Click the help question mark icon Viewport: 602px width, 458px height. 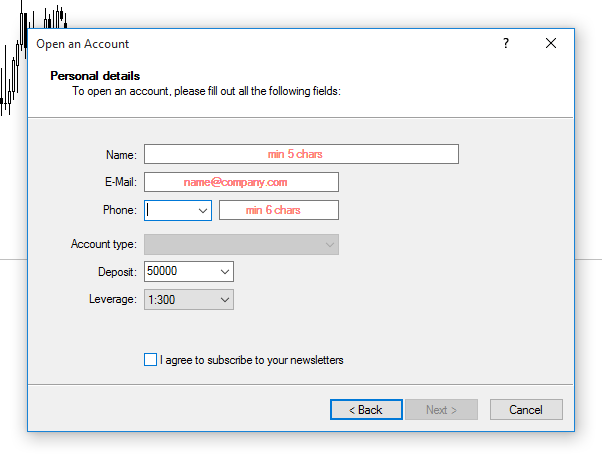pyautogui.click(x=506, y=43)
